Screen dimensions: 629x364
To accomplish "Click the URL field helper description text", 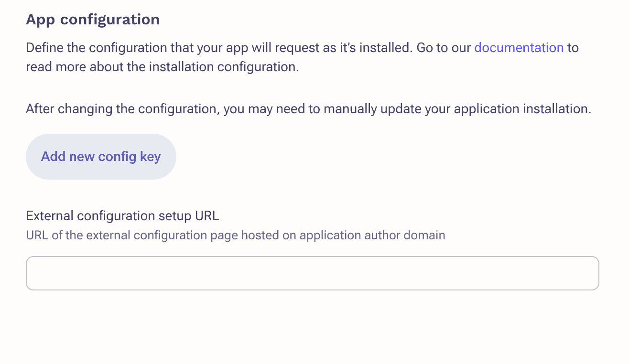I will tap(235, 235).
